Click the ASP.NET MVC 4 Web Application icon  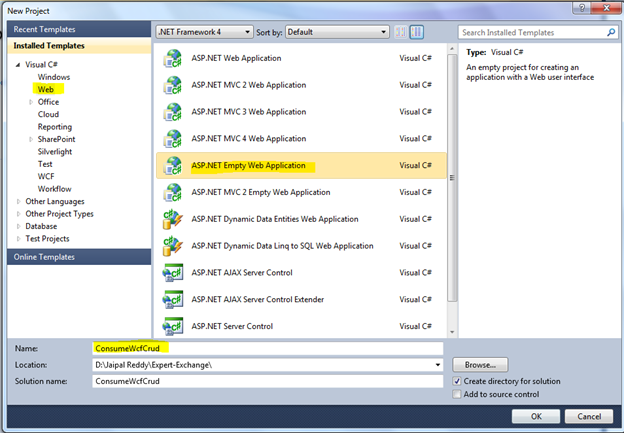[x=173, y=139]
